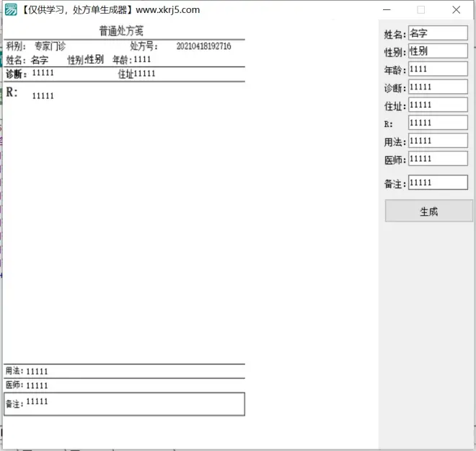
Task: Click the 生成 button
Action: pos(428,211)
